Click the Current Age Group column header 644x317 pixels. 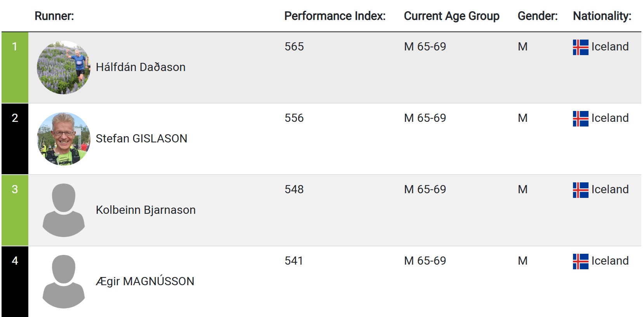coord(451,16)
